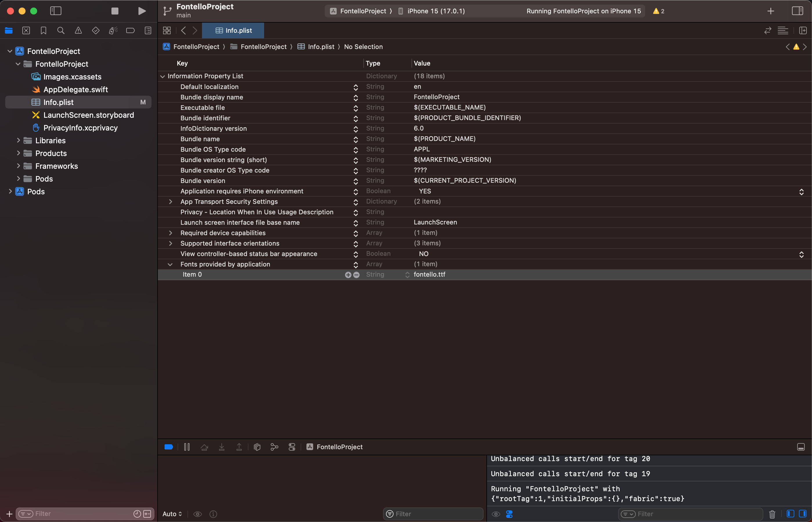Pause program execution
The height and width of the screenshot is (522, 812).
187,447
